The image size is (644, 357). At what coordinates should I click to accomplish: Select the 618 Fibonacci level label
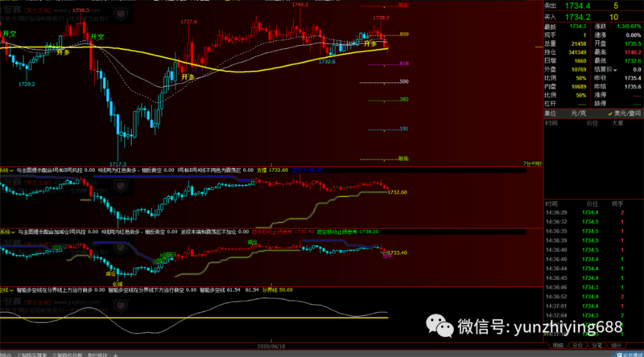[404, 64]
